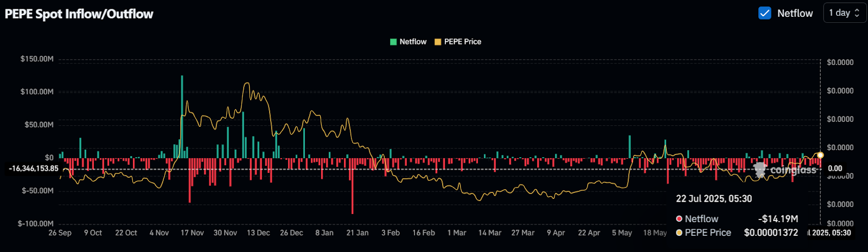
Task: Click the Netflow legend label
Action: tap(413, 42)
